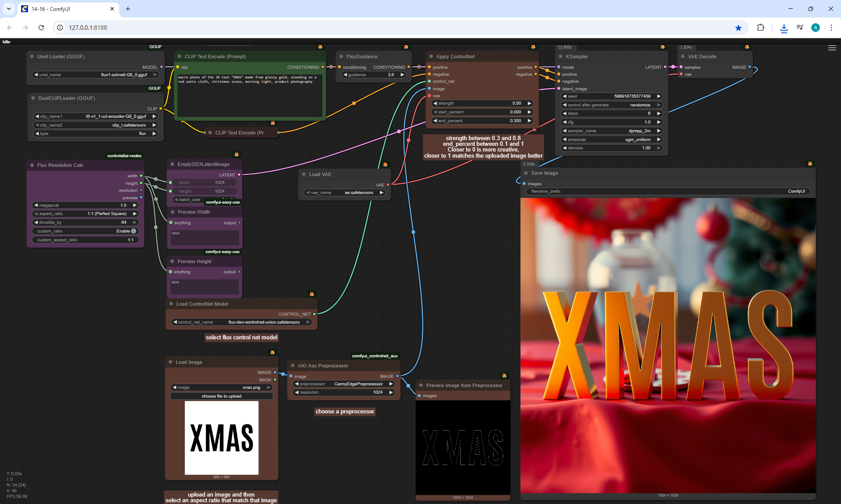This screenshot has width=841, height=504.
Task: Open the browser extensions puzzle icon
Action: [x=760, y=28]
